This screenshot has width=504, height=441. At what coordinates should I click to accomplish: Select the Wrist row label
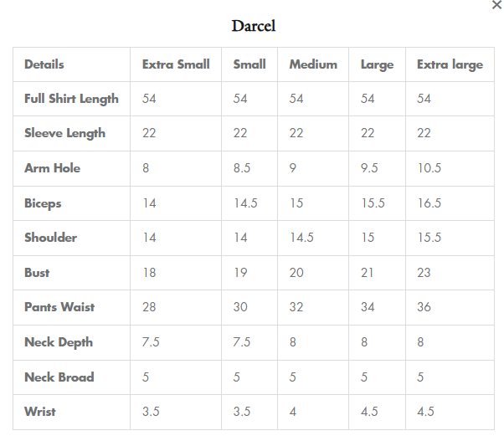[x=40, y=412]
